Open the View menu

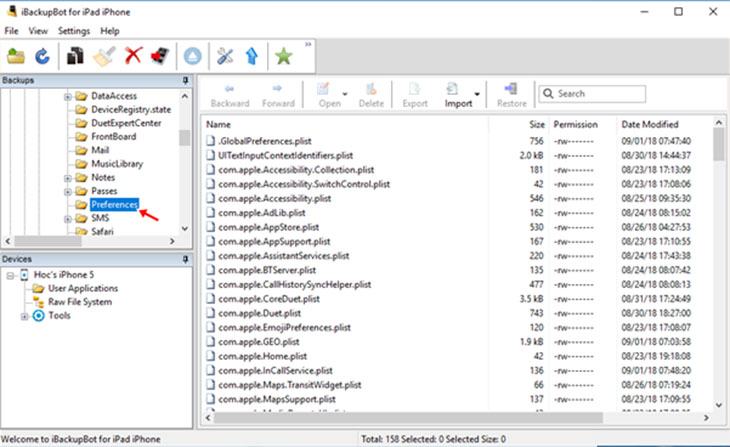38,31
